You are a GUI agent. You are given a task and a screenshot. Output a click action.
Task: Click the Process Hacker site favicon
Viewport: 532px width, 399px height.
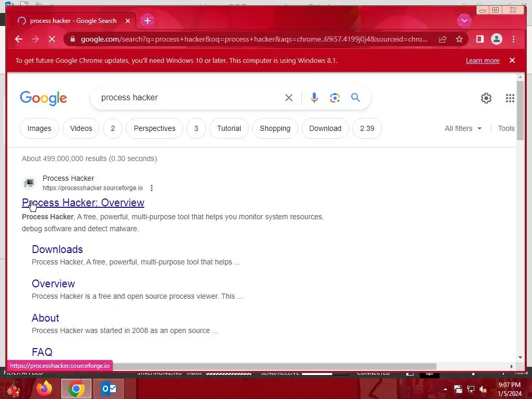29,183
